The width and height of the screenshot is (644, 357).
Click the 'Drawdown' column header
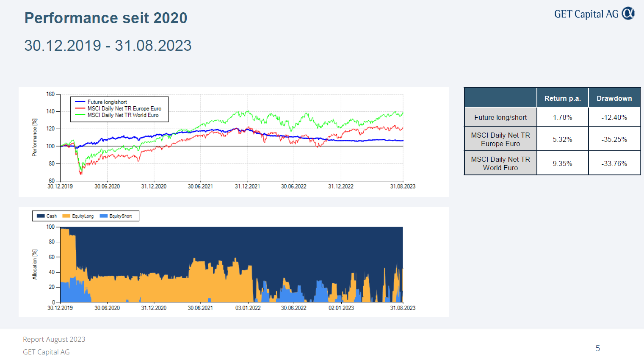tap(614, 98)
